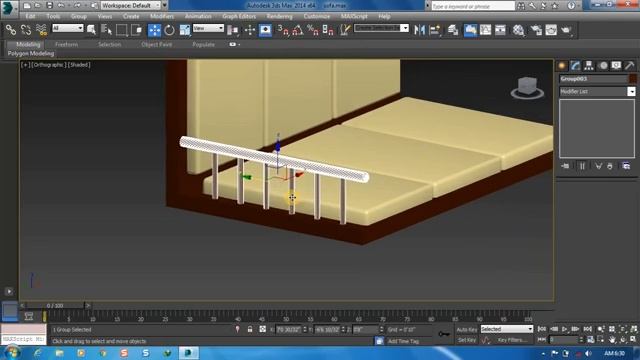Click the Use Pivot Point Center icon
Image resolution: width=640 pixels, height=360 pixels.
click(x=233, y=30)
